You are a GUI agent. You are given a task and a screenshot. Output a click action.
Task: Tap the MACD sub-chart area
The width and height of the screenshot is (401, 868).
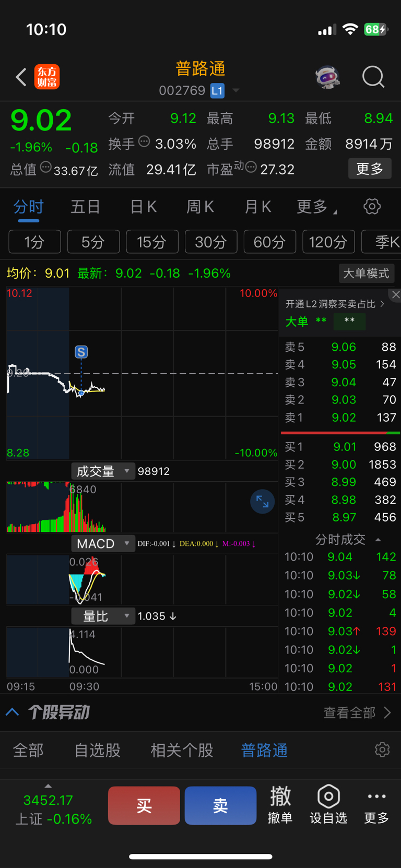[x=142, y=579]
